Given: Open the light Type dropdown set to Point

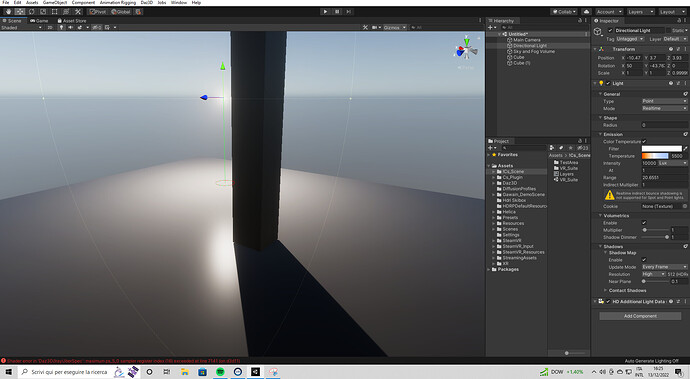Looking at the screenshot, I should [664, 101].
